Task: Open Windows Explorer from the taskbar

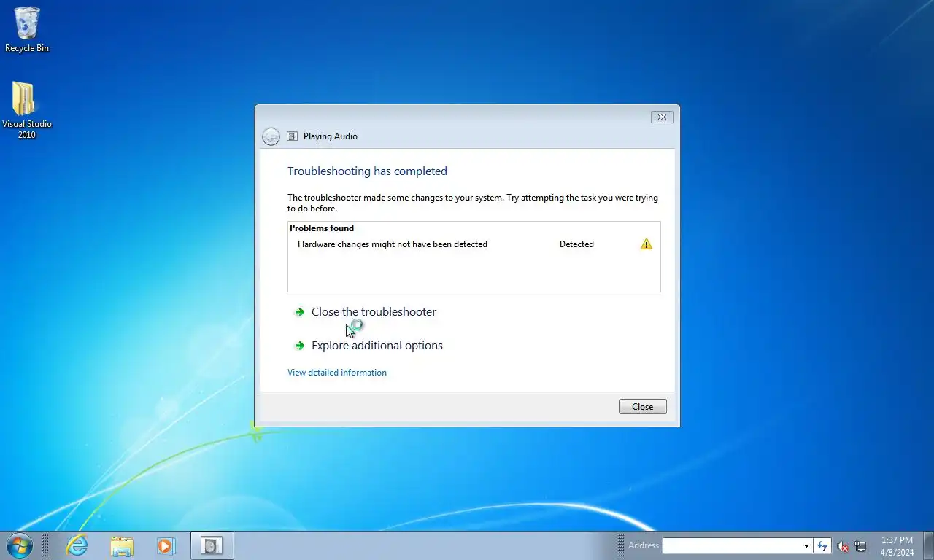Action: coord(122,545)
